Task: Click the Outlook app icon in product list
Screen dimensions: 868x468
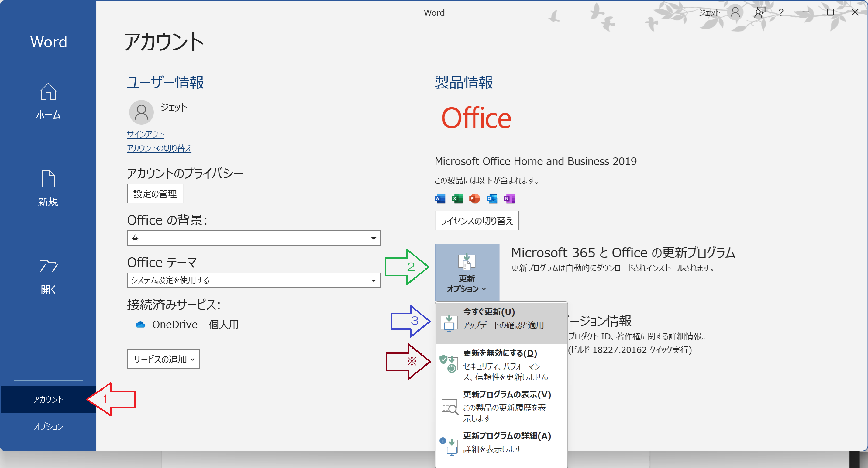Action: point(492,198)
